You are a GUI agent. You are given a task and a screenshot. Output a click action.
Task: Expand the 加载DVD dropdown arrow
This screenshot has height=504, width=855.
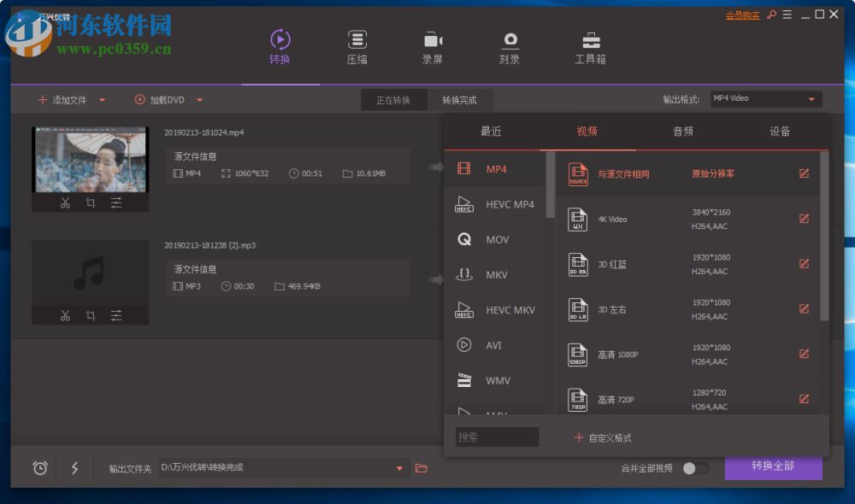click(x=199, y=99)
